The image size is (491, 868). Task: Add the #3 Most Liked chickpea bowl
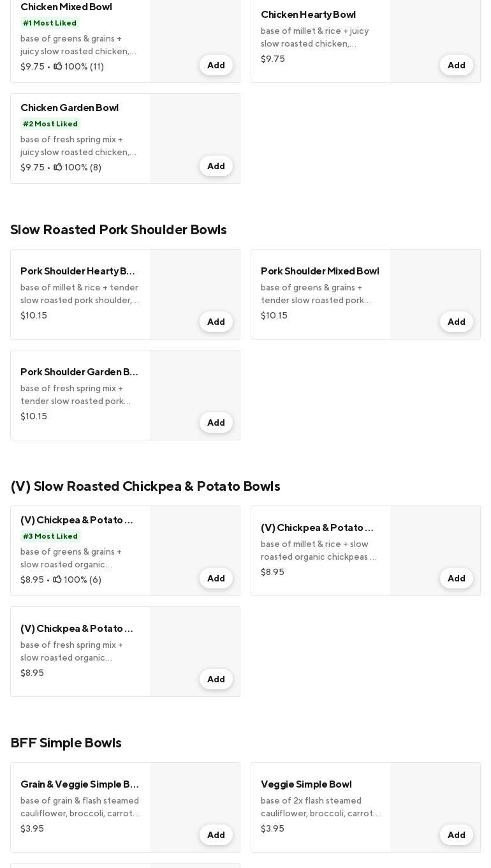point(216,578)
